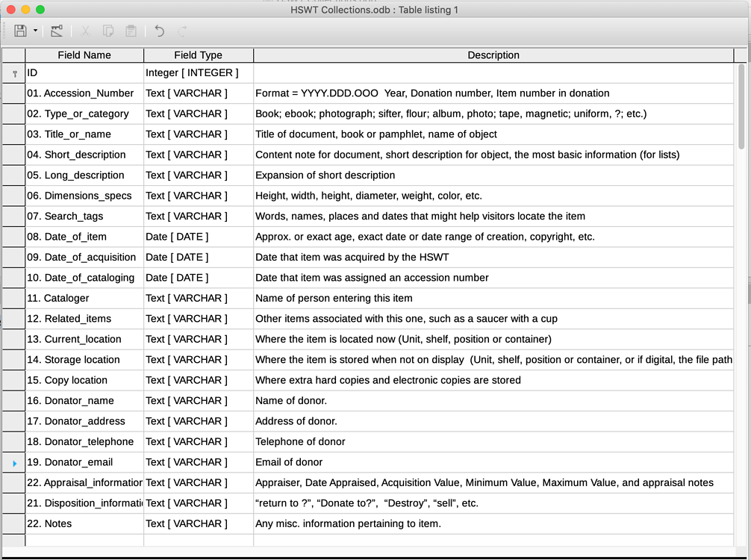Click the primary key icon on the ID row
The image size is (751, 560).
pos(13,72)
